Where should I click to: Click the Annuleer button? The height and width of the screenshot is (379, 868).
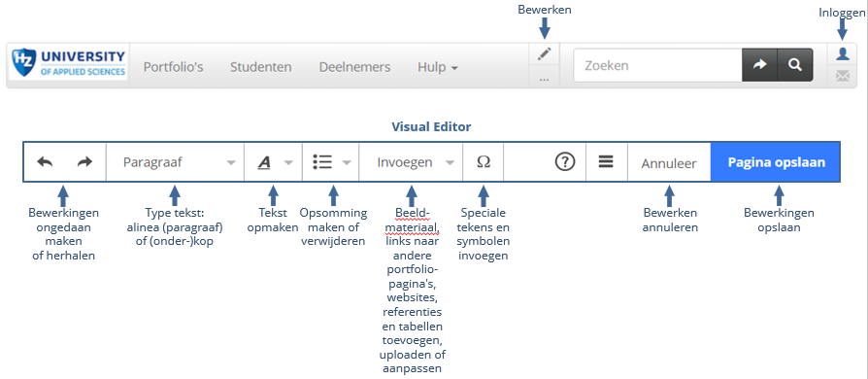669,163
